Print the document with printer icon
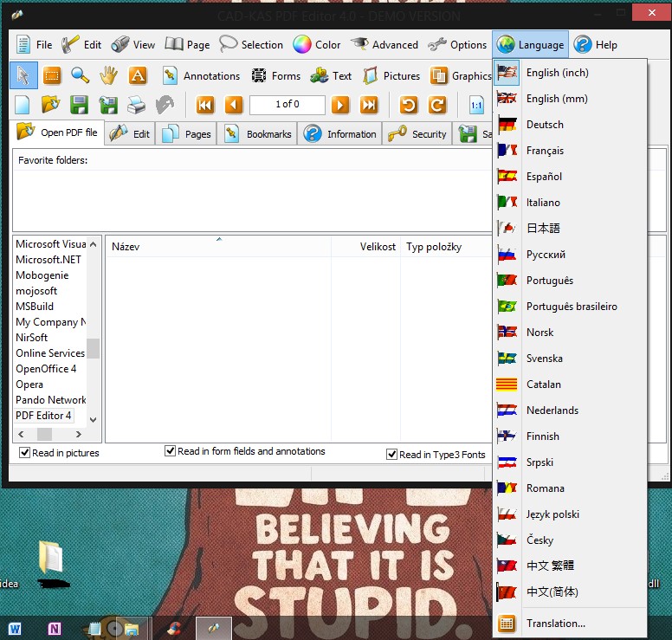Viewport: 672px width, 640px height. [x=136, y=105]
